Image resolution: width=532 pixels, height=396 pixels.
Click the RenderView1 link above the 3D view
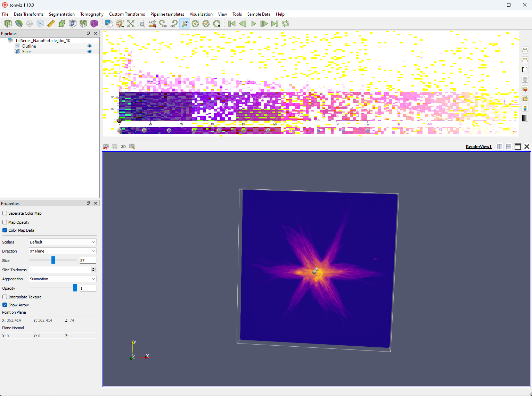point(478,146)
